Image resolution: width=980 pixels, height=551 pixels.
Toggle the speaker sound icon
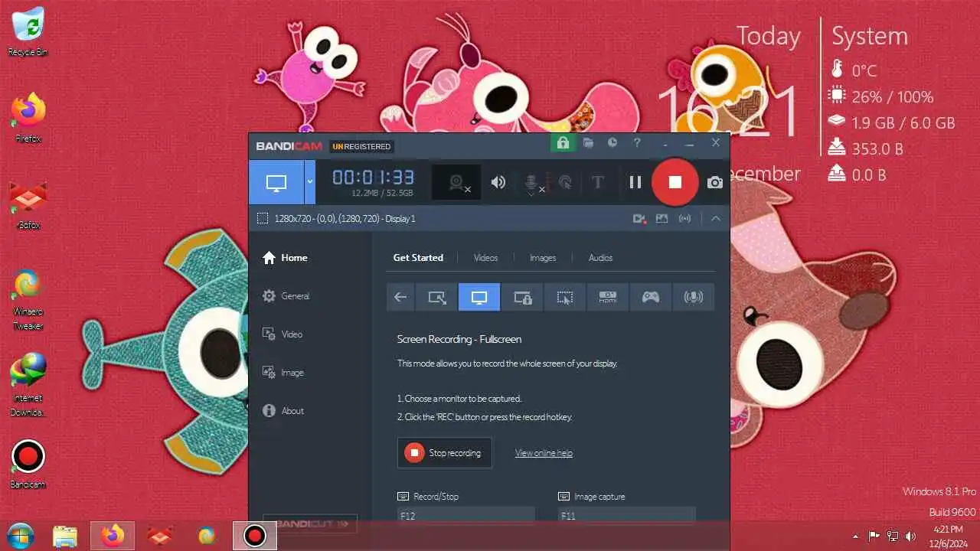coord(498,182)
